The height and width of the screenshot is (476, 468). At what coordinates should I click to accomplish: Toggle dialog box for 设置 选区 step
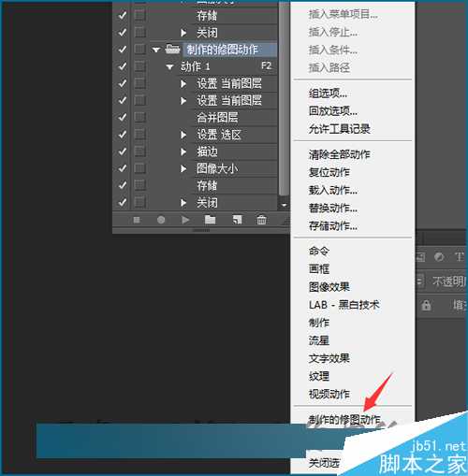[139, 135]
